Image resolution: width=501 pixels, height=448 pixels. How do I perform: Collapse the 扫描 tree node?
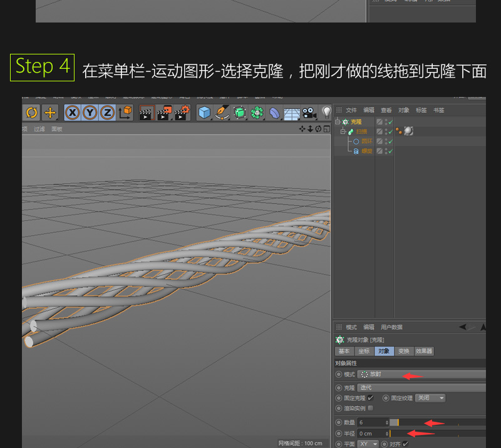343,131
